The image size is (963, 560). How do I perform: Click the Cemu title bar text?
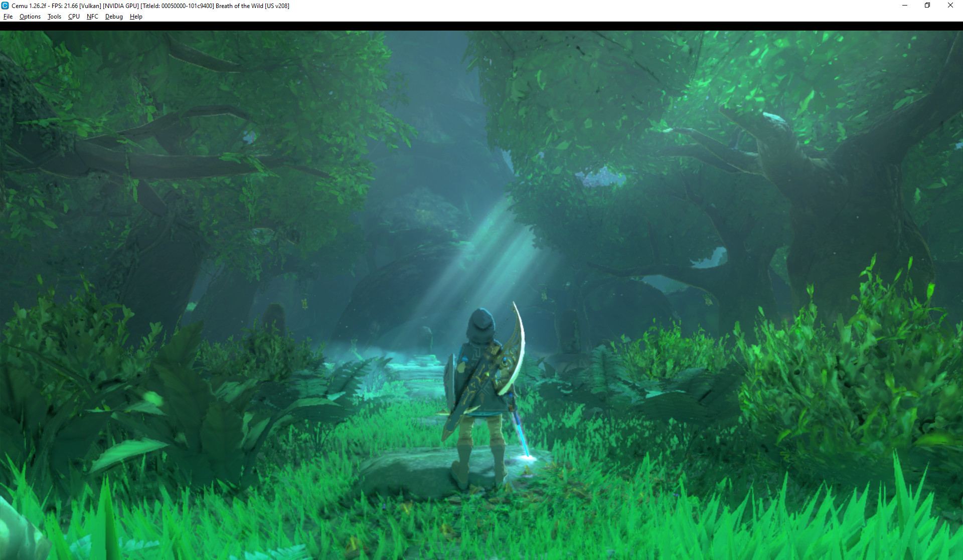click(150, 6)
